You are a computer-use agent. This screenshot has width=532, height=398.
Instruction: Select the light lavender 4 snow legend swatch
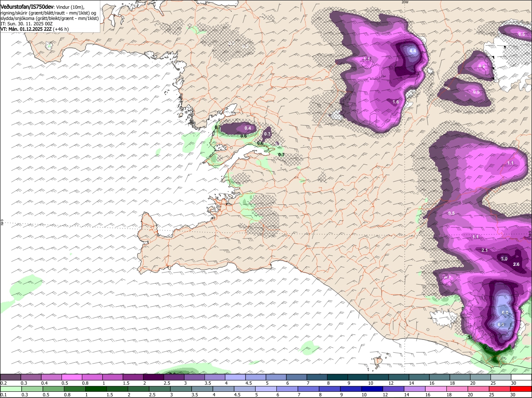(235, 377)
